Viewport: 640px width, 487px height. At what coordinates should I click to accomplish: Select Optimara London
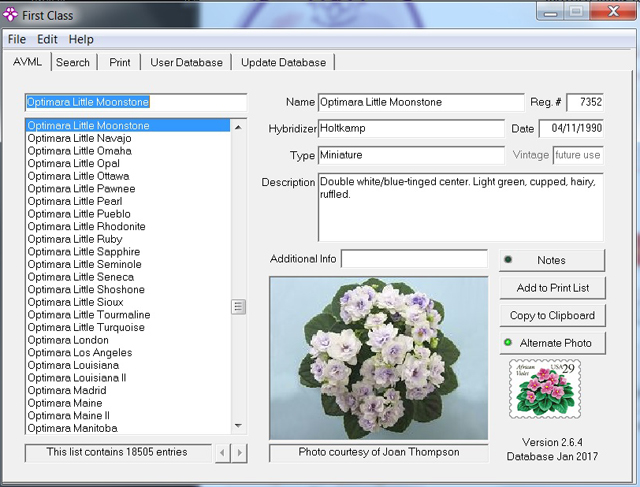pyautogui.click(x=128, y=340)
